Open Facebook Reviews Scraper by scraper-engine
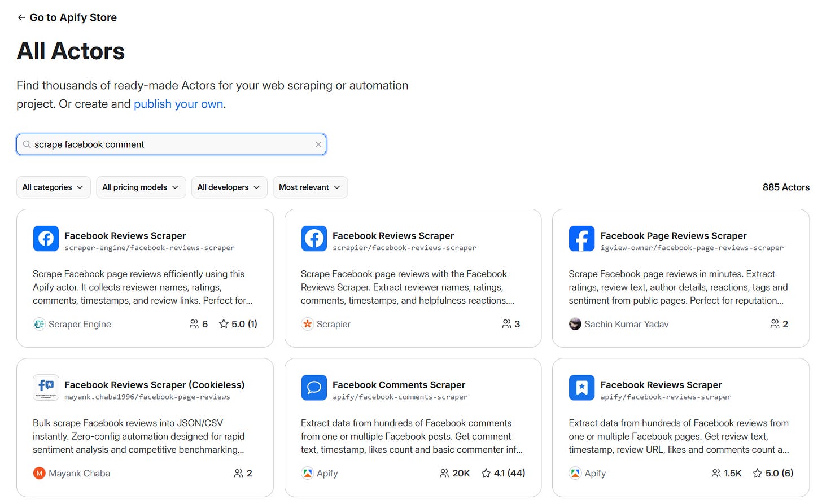This screenshot has height=504, width=822. pos(125,235)
